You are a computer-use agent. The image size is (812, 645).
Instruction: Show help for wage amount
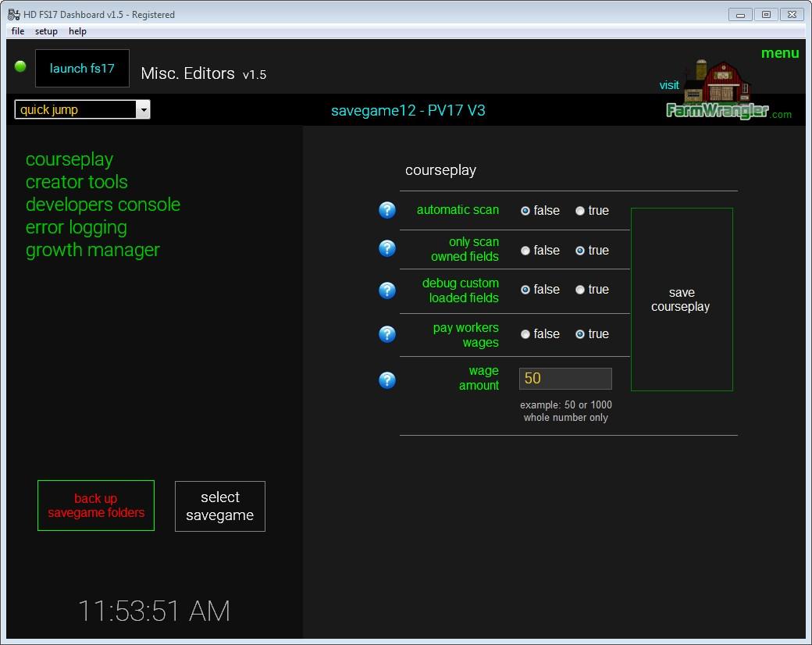pos(387,380)
